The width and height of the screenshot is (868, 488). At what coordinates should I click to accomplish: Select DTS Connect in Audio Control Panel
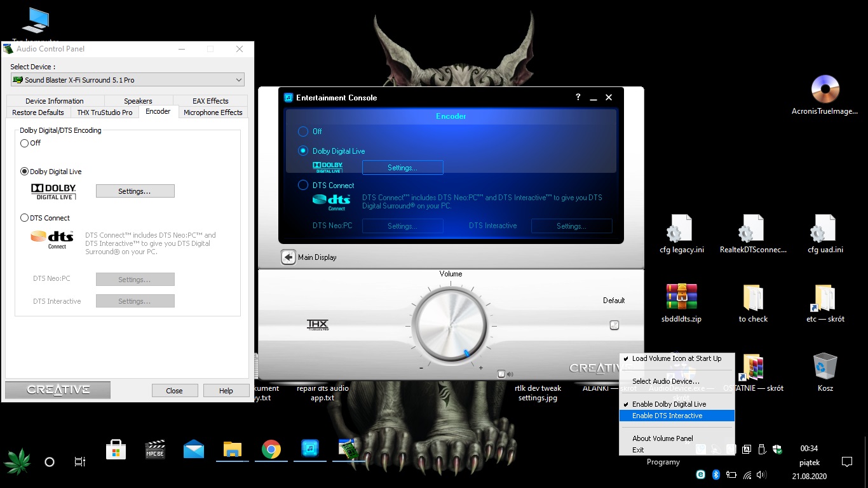(x=25, y=218)
